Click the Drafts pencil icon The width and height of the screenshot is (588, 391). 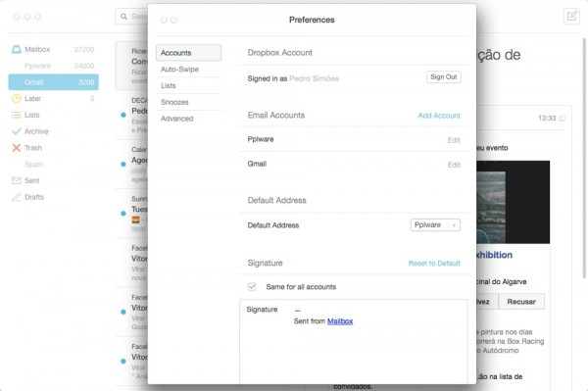[x=16, y=197]
